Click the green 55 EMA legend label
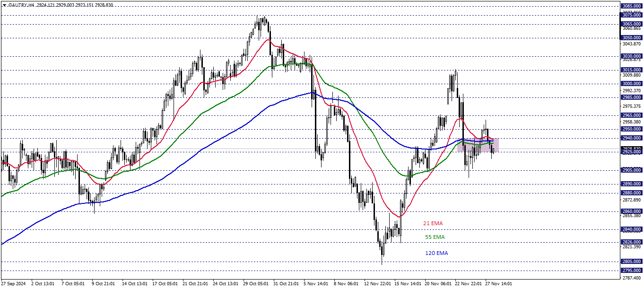The height and width of the screenshot is (289, 644). coord(435,237)
